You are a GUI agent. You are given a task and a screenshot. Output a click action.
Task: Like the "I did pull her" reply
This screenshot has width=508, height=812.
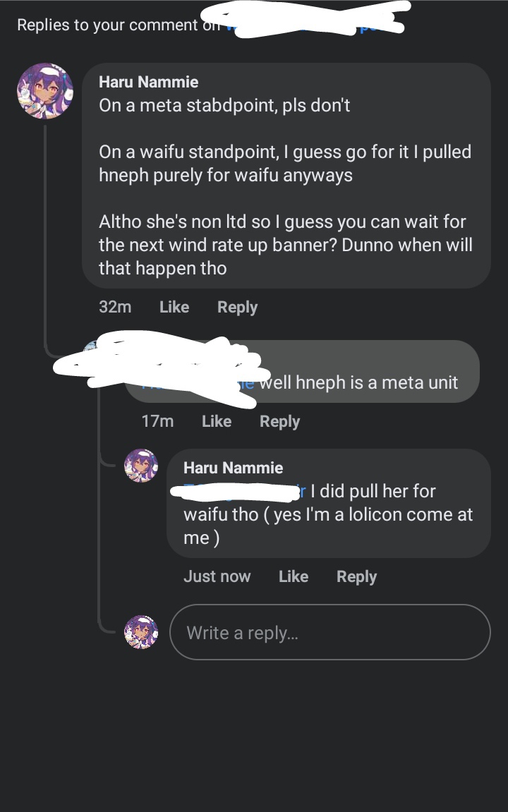[x=294, y=576]
